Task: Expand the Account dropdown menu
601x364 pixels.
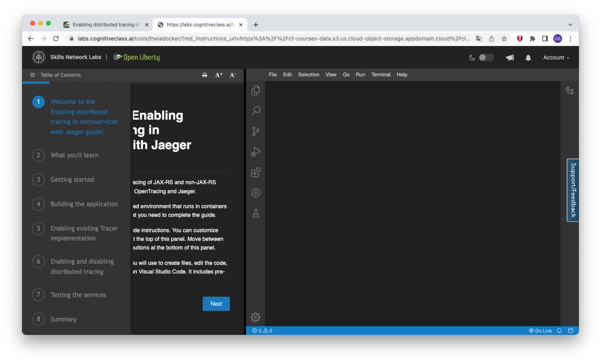Action: (556, 57)
